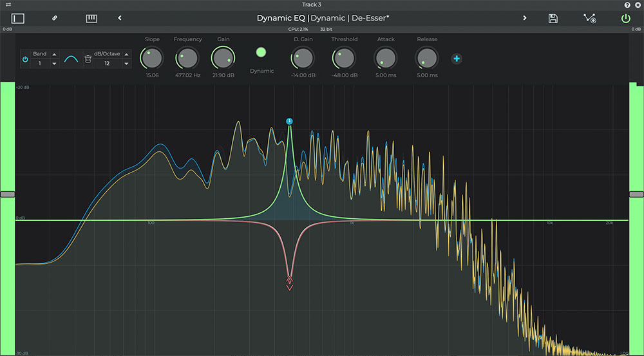The image size is (644, 356).
Task: Select band 1 node on the EQ graph
Action: pos(289,121)
